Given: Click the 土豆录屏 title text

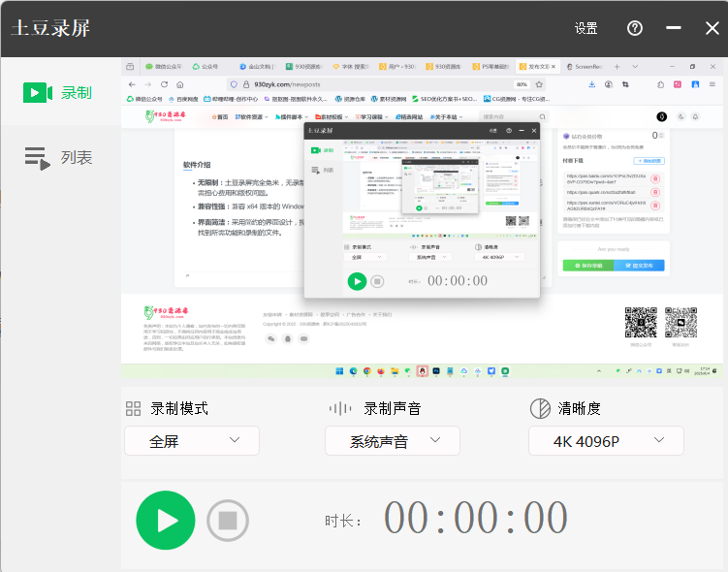Looking at the screenshot, I should point(50,28).
